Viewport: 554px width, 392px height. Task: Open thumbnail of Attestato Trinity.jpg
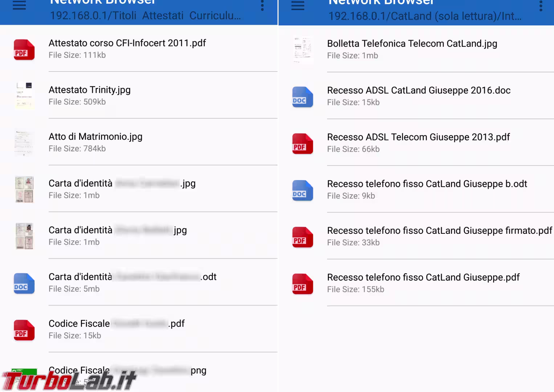pyautogui.click(x=24, y=96)
